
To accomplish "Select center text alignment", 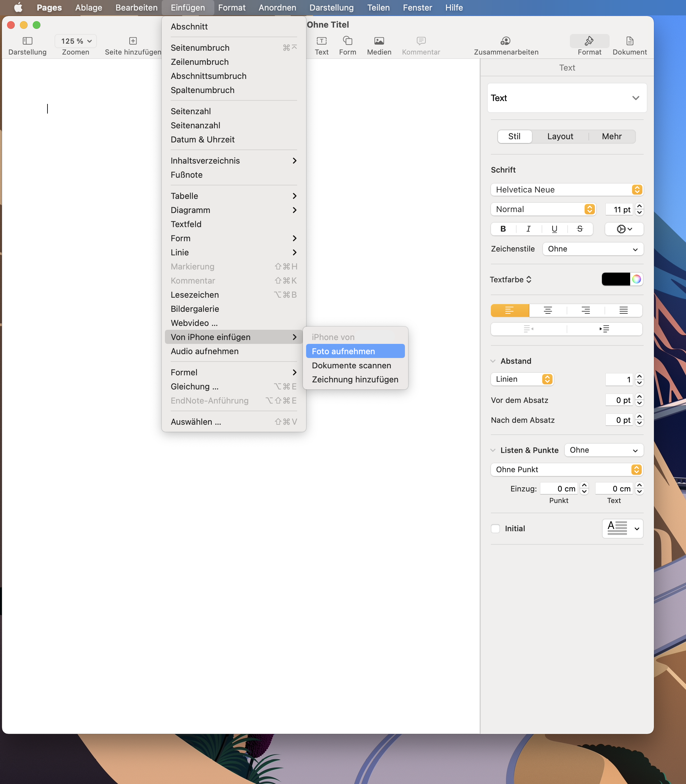I will click(x=547, y=310).
